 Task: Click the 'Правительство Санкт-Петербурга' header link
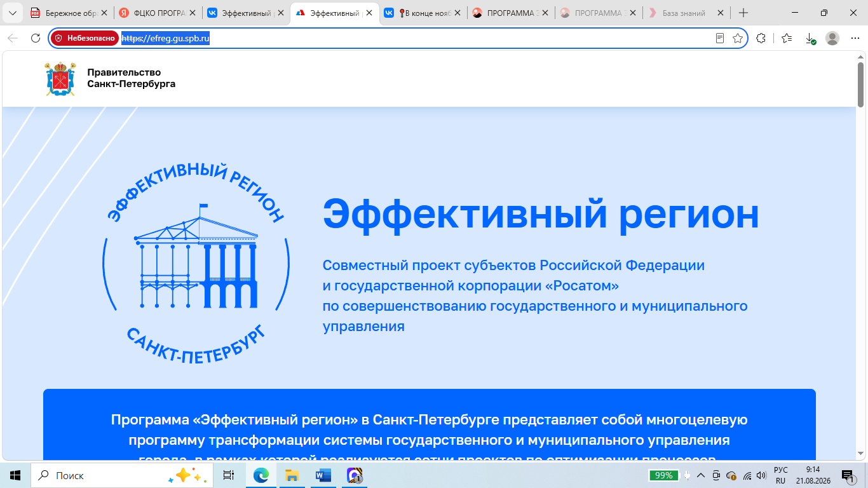(131, 78)
